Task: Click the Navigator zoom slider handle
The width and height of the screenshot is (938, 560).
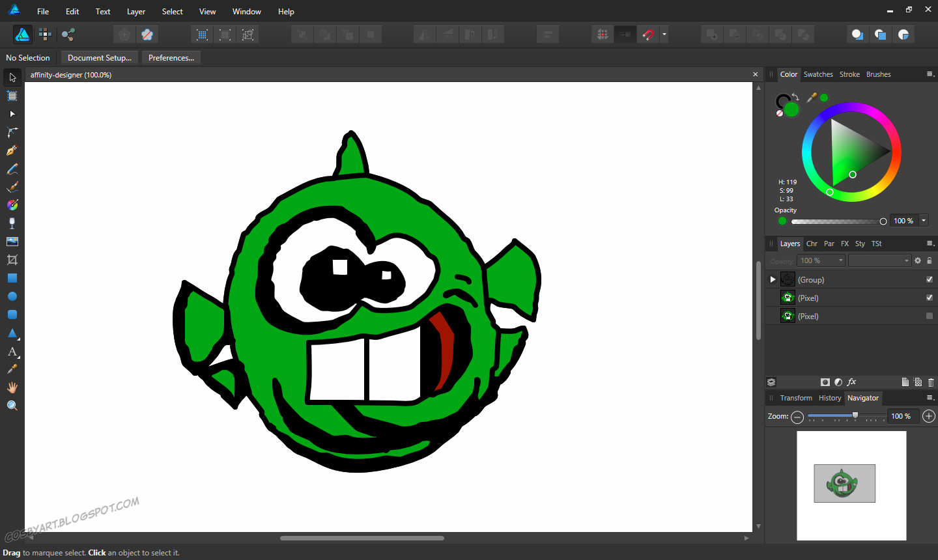Action: click(x=855, y=415)
